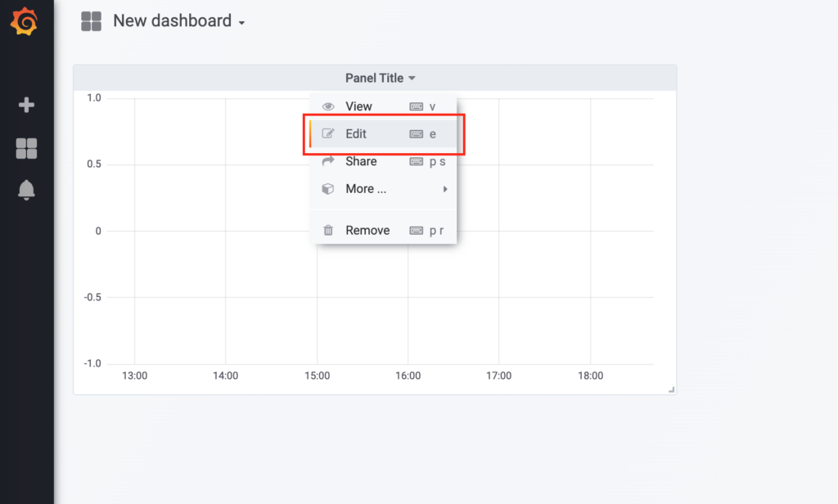Open the Alerting bell icon
This screenshot has width=838, height=504.
(x=26, y=190)
